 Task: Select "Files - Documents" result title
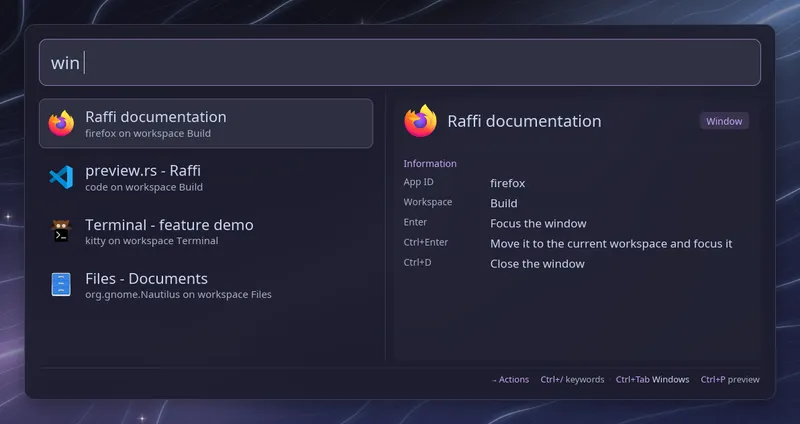point(146,279)
